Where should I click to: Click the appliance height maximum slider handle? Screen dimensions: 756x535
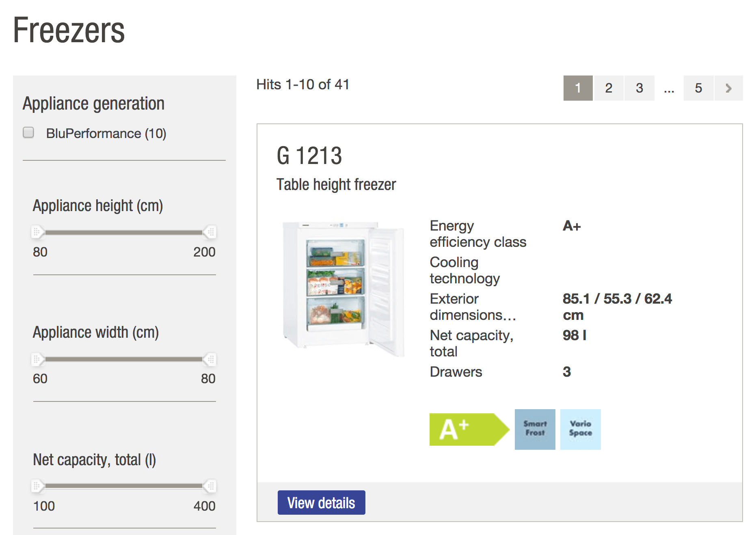(210, 232)
